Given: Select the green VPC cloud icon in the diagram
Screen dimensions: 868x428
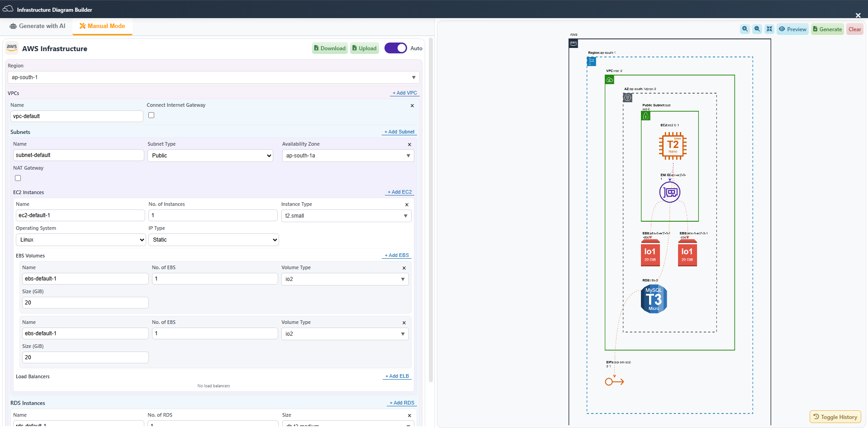Looking at the screenshot, I should pos(610,80).
